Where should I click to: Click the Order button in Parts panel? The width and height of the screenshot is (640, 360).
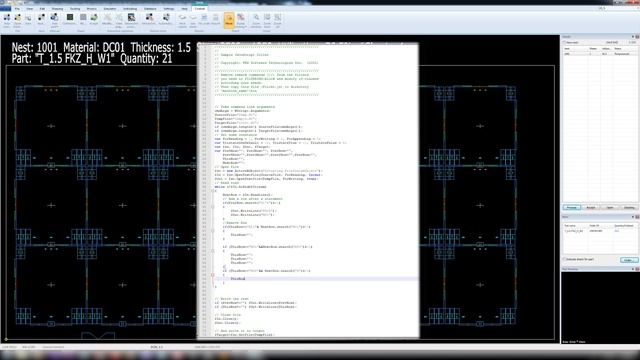pos(629,260)
